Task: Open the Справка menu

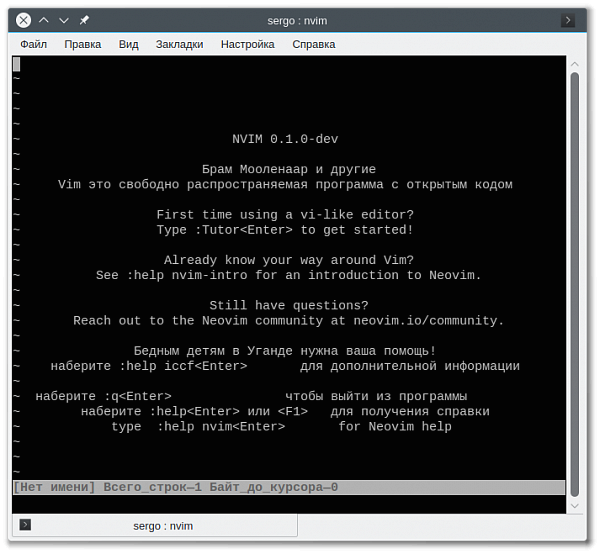Action: click(314, 44)
